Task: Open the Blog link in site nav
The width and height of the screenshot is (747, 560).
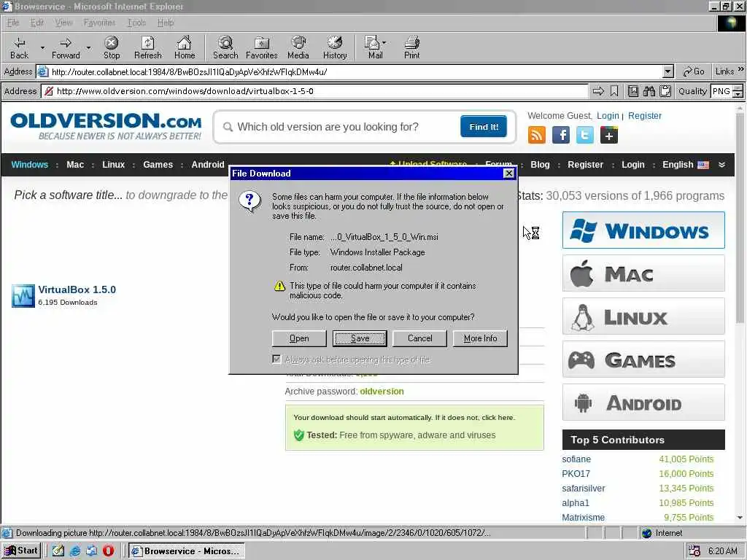Action: coord(540,165)
